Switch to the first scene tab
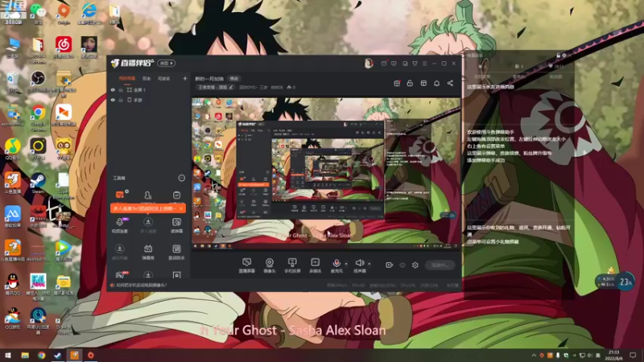The height and width of the screenshot is (362, 644). click(127, 78)
